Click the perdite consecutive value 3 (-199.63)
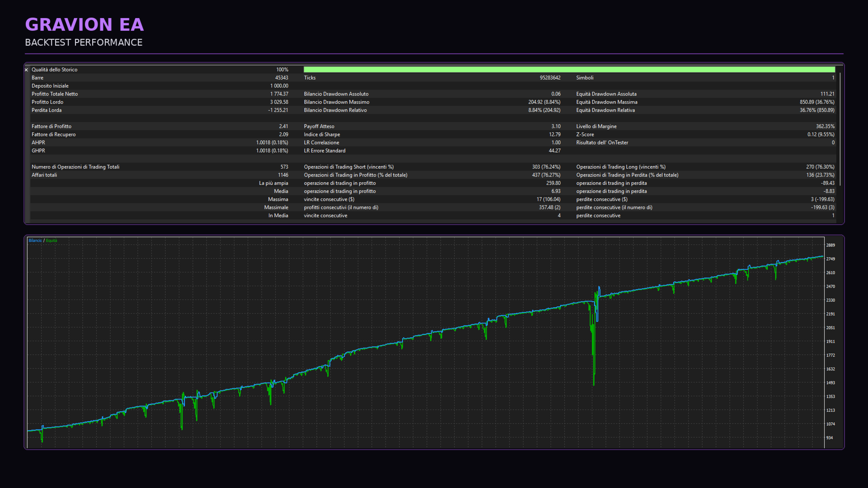868x488 pixels. tap(822, 200)
